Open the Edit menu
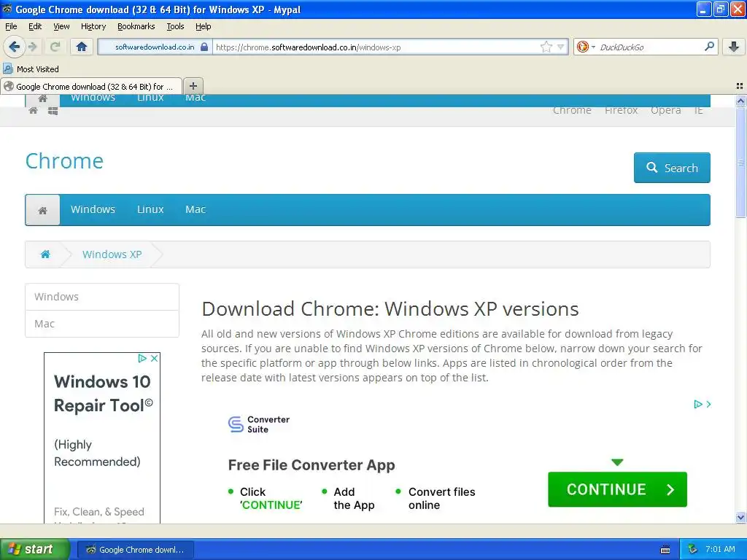Image resolution: width=747 pixels, height=560 pixels. click(x=35, y=26)
